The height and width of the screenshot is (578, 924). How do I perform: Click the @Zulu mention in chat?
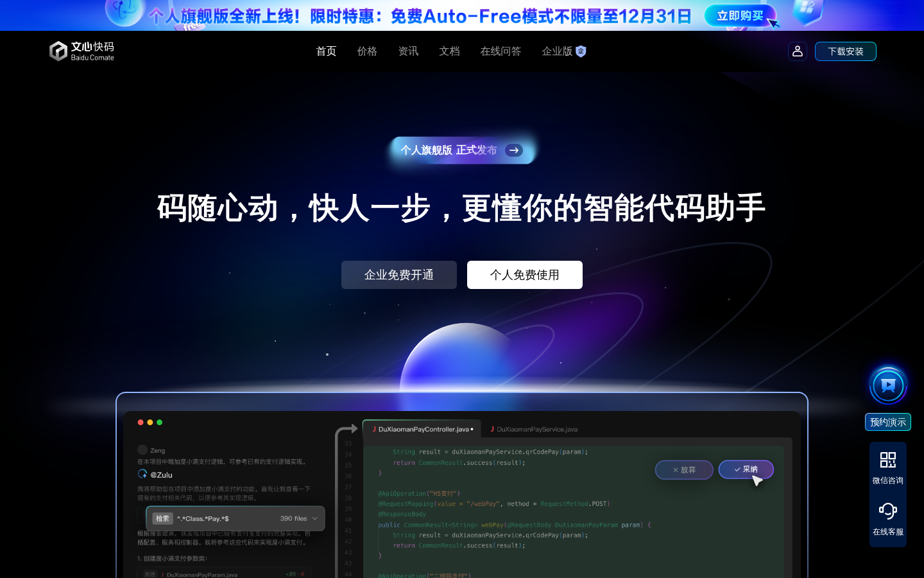pos(162,475)
